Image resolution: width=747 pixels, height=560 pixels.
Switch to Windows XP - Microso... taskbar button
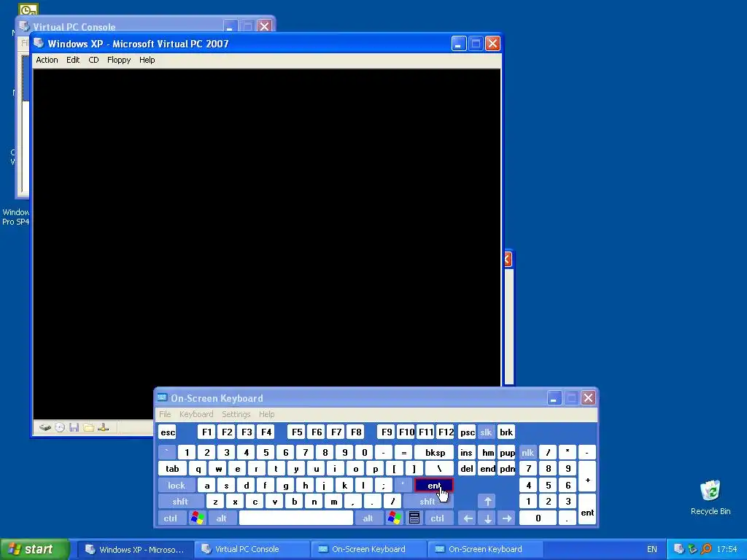(136, 549)
